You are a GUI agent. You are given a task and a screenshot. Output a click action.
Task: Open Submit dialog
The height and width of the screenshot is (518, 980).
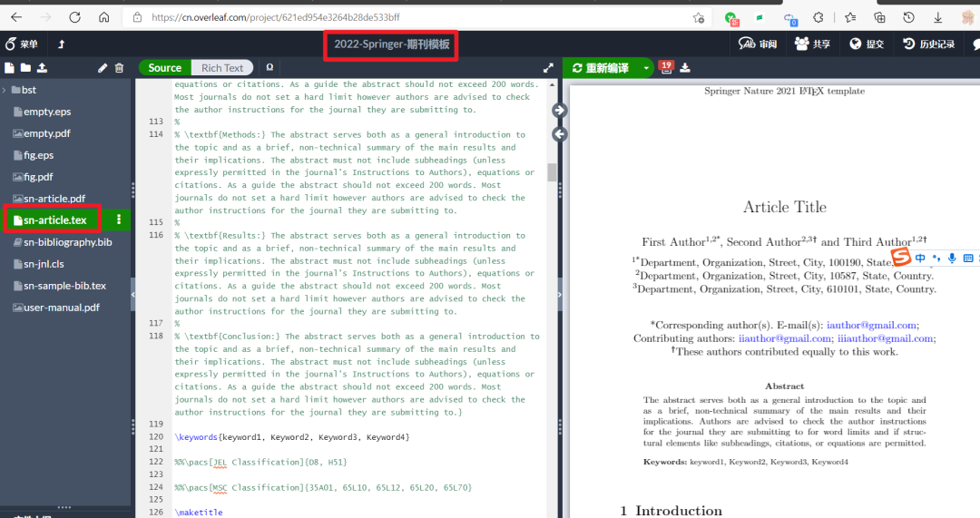[x=867, y=44]
